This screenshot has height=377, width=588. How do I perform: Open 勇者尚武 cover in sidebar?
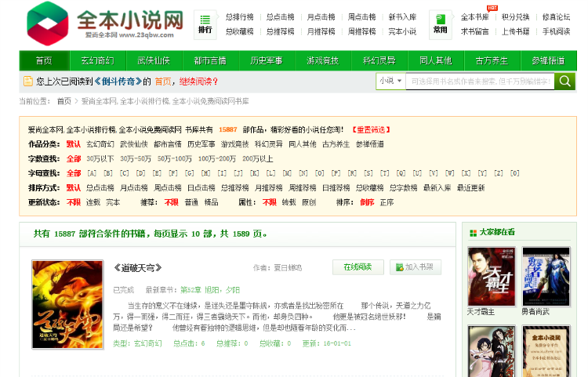pyautogui.click(x=546, y=277)
